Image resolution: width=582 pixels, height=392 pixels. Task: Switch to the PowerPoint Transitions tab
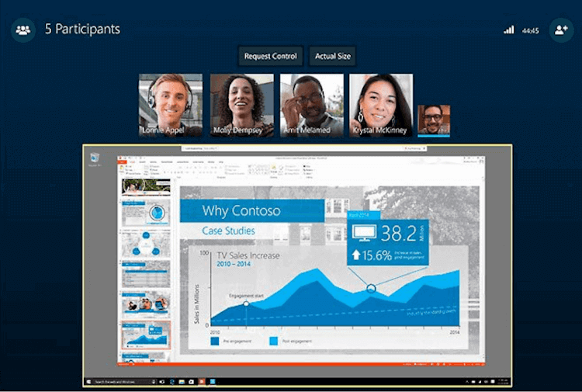[x=167, y=162]
